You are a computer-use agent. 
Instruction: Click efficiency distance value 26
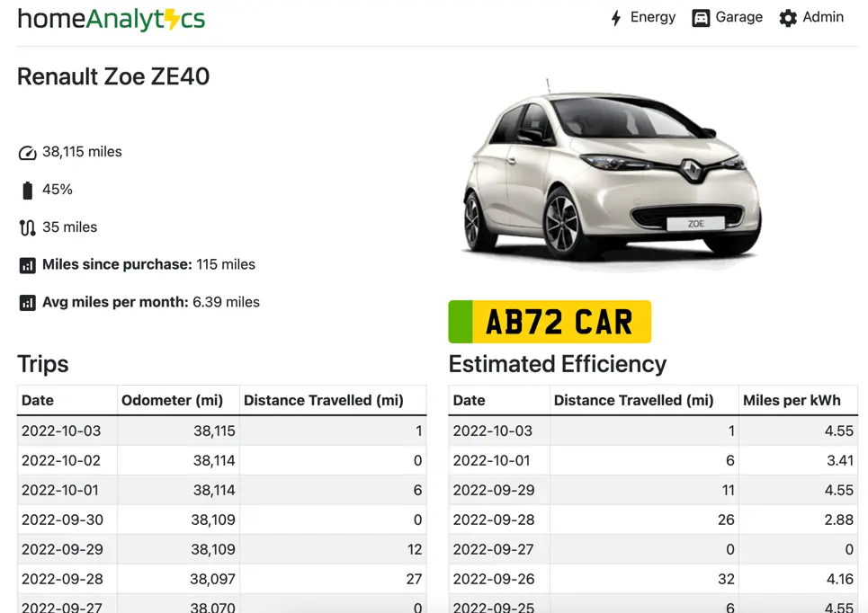[x=726, y=520]
